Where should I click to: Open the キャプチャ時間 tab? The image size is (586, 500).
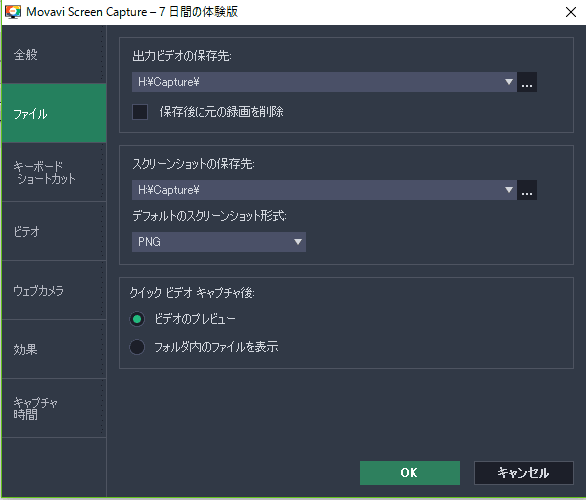(54, 408)
